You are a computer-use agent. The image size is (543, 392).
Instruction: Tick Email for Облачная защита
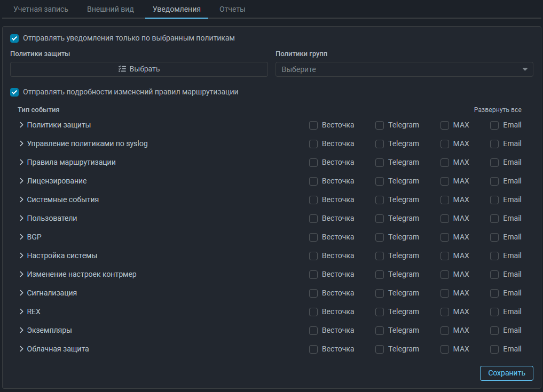coord(494,349)
